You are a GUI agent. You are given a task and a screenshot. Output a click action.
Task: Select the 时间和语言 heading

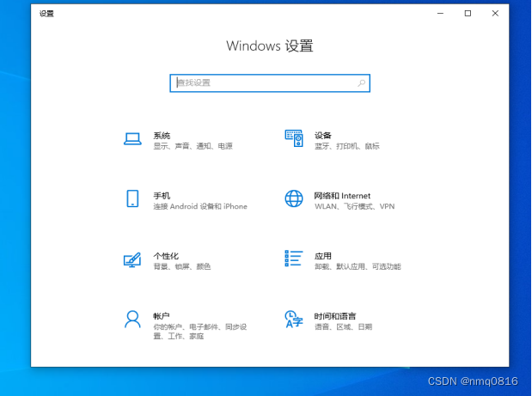click(335, 316)
